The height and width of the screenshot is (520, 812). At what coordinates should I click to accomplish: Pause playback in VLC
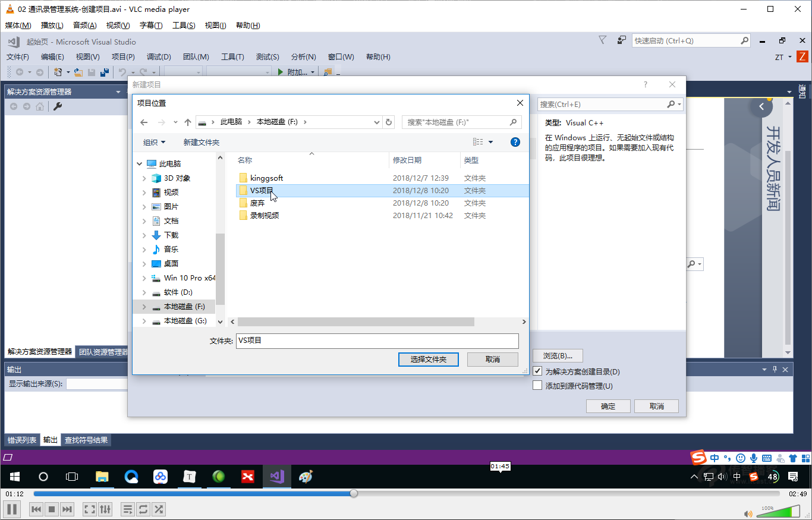(12, 509)
